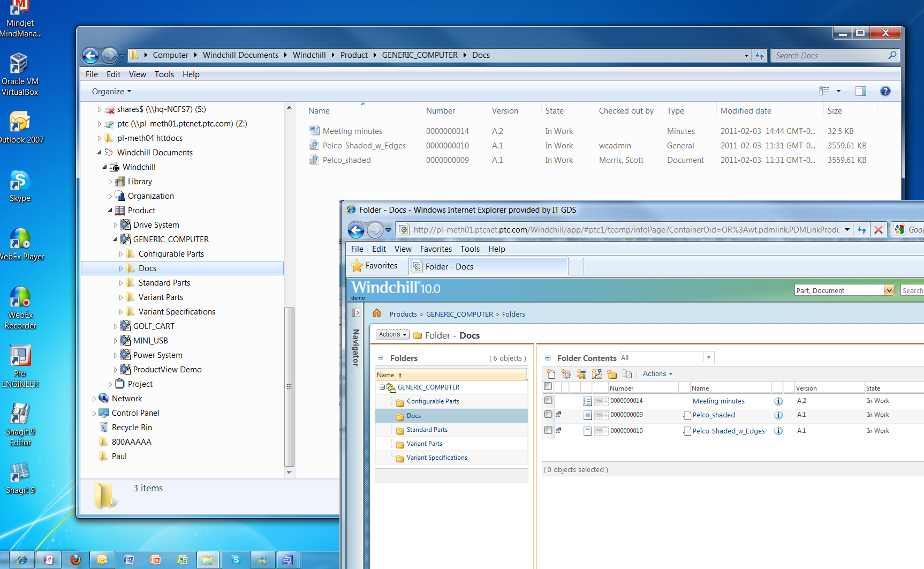Check the box for Pelco_shaded row
924x569 pixels.
click(548, 414)
